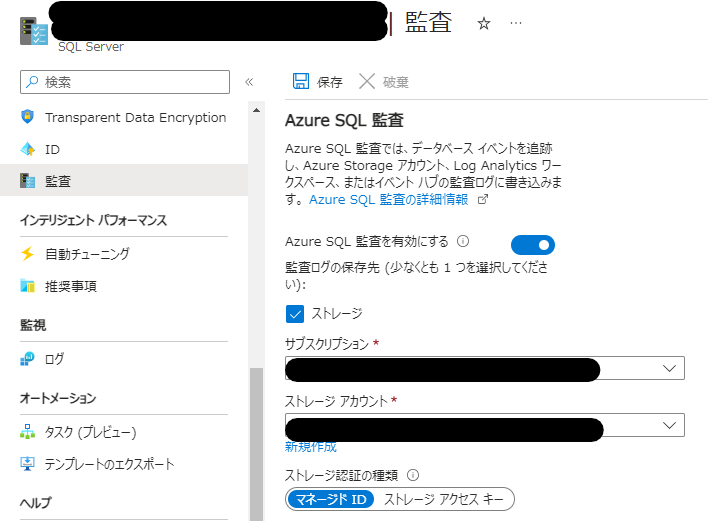This screenshot has height=521, width=708.
Task: Expand the ストレージ アカウント dropdown
Action: [484, 425]
